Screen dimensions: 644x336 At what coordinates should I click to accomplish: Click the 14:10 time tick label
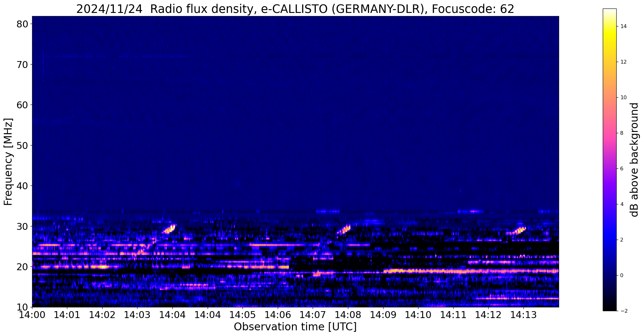click(x=418, y=315)
